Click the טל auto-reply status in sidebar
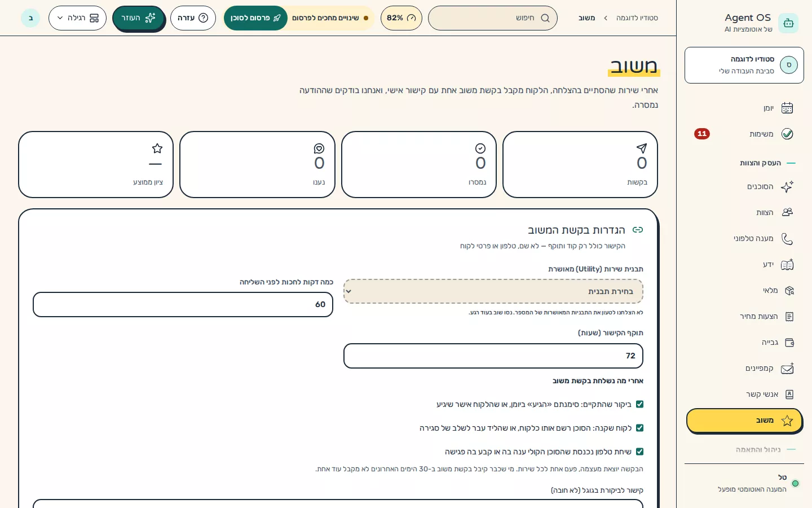812x508 pixels. pyautogui.click(x=744, y=483)
